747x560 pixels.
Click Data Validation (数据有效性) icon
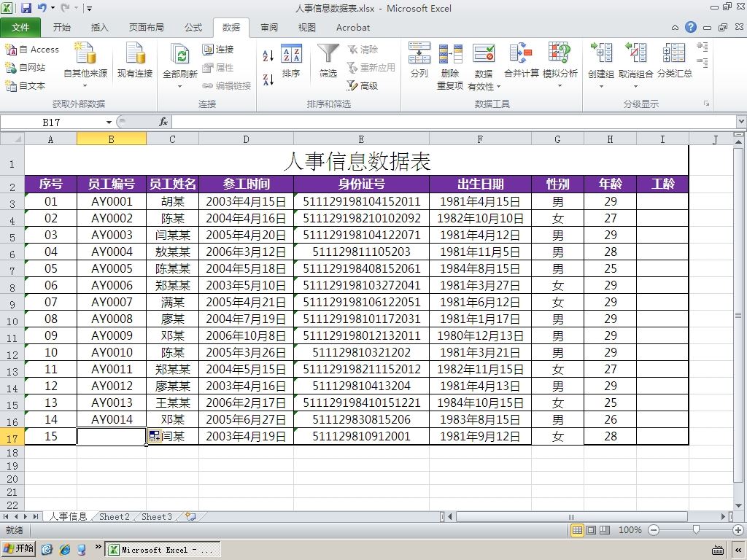(484, 53)
